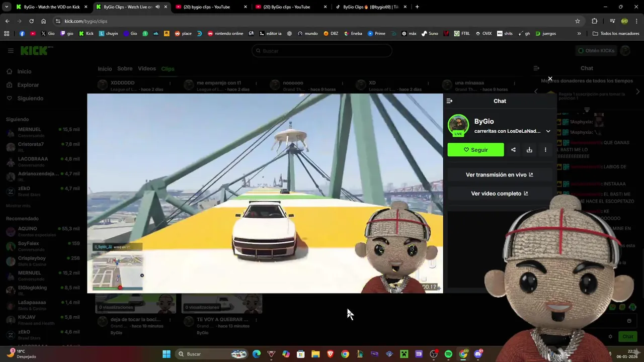
Task: Click Mostrar más under followed channels
Action: [18, 206]
